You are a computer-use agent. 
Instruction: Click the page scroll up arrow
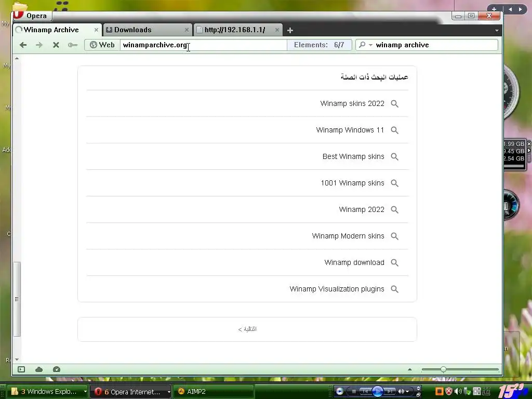pyautogui.click(x=17, y=58)
